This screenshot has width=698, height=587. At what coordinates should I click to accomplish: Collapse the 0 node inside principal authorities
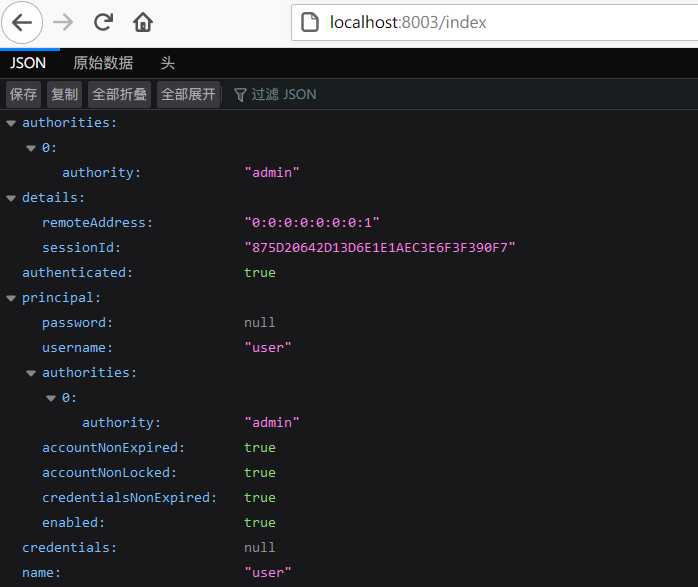pos(51,398)
